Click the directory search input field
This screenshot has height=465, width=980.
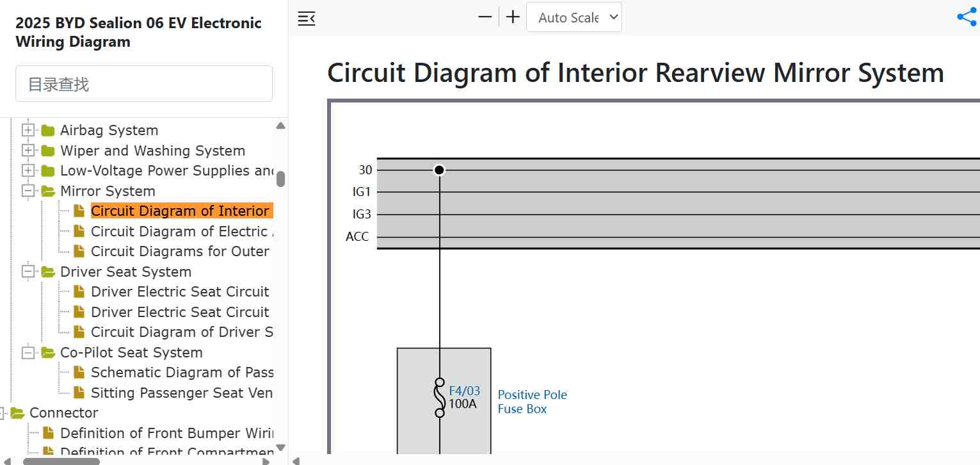[144, 84]
